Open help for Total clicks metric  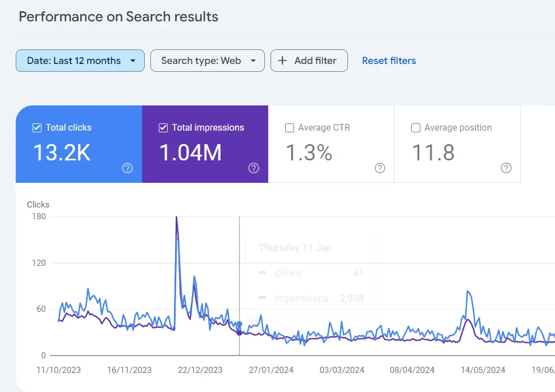127,168
